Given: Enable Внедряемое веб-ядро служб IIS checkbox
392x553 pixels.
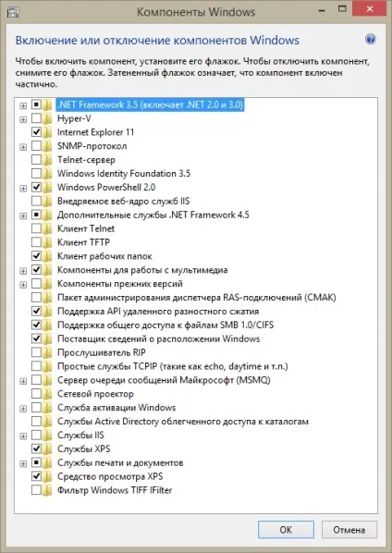Looking at the screenshot, I should click(36, 201).
